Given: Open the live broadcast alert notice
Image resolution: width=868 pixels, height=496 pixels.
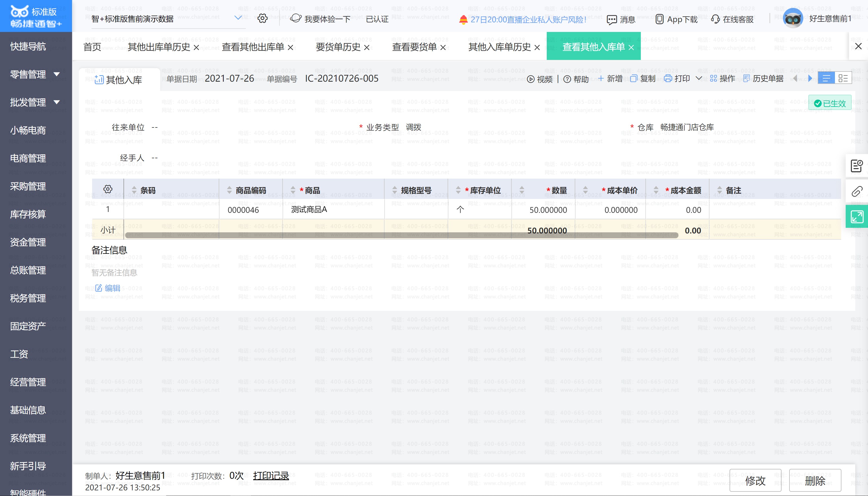Looking at the screenshot, I should tap(523, 20).
